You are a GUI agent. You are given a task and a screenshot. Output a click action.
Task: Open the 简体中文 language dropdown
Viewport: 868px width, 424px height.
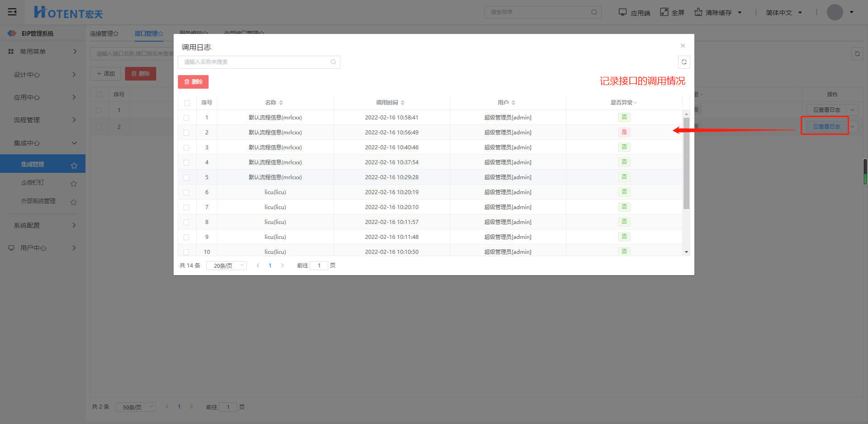pos(784,13)
